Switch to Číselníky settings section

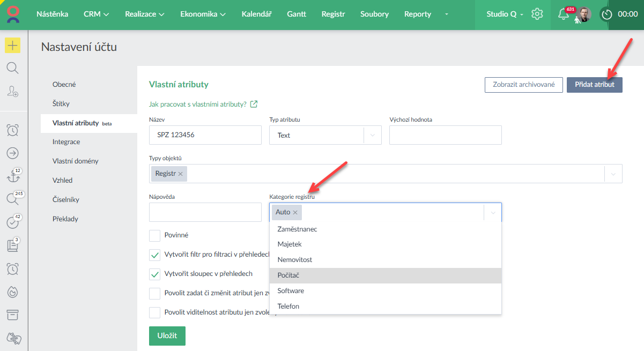point(66,199)
